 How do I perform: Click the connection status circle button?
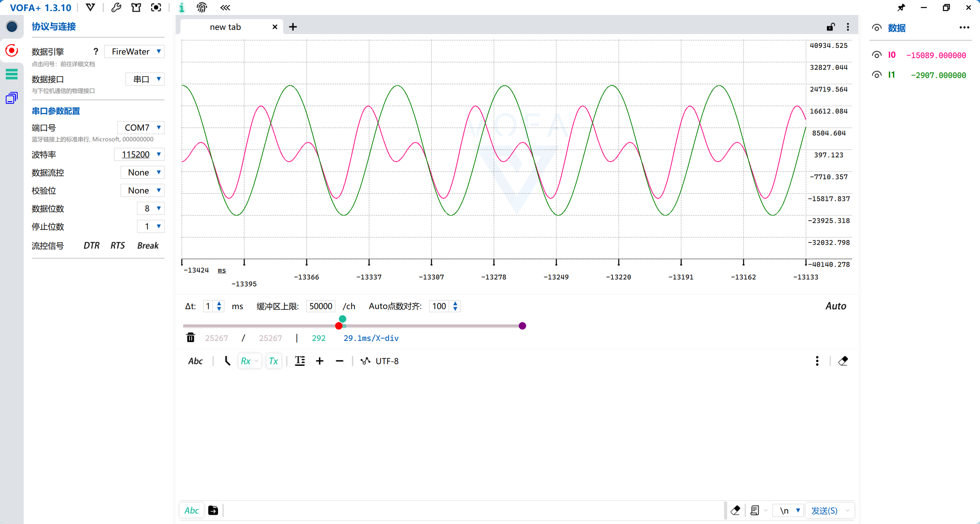[12, 26]
